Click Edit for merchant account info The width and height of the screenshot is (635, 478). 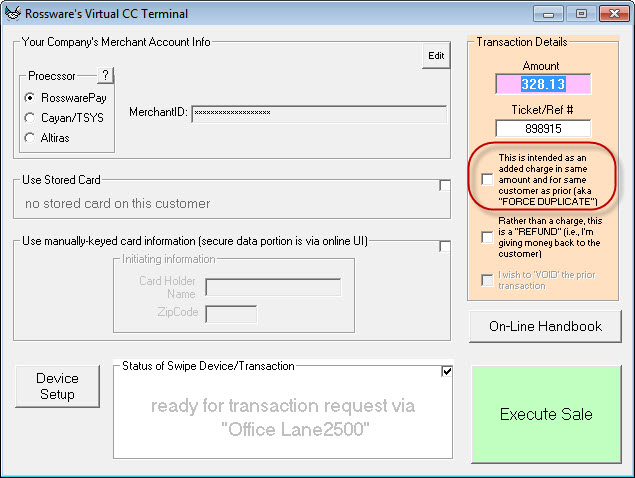click(436, 56)
